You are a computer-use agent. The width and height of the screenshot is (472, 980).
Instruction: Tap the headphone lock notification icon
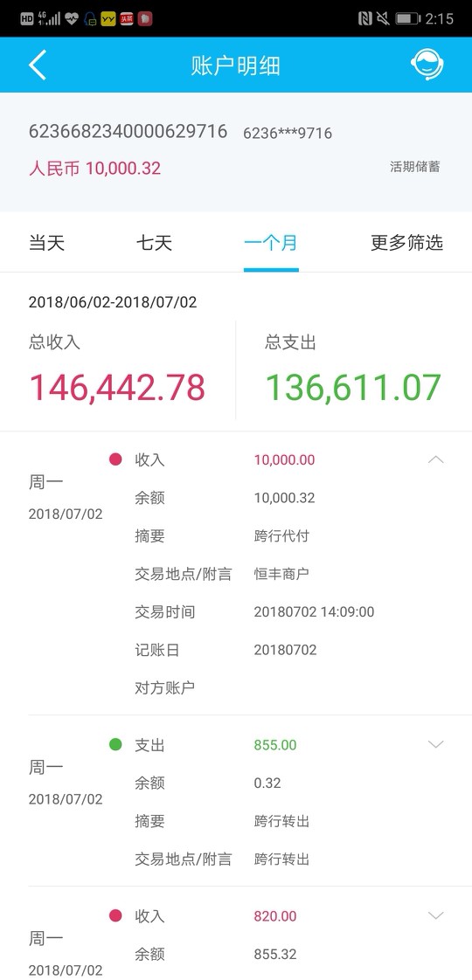tap(90, 18)
